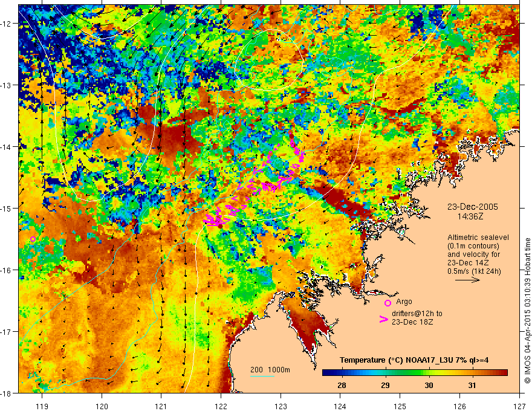This screenshot has width=532, height=411.
Task: Click longitude axis label 121
Action: pos(161,406)
